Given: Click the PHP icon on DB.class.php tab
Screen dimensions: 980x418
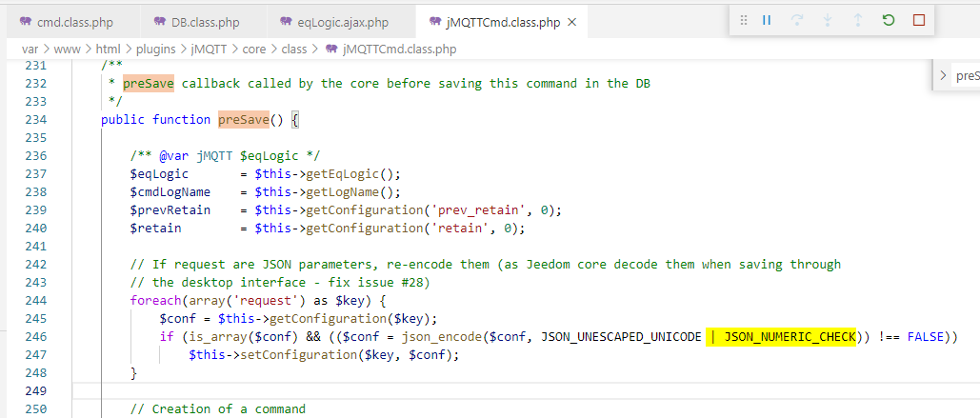Looking at the screenshot, I should coord(160,22).
